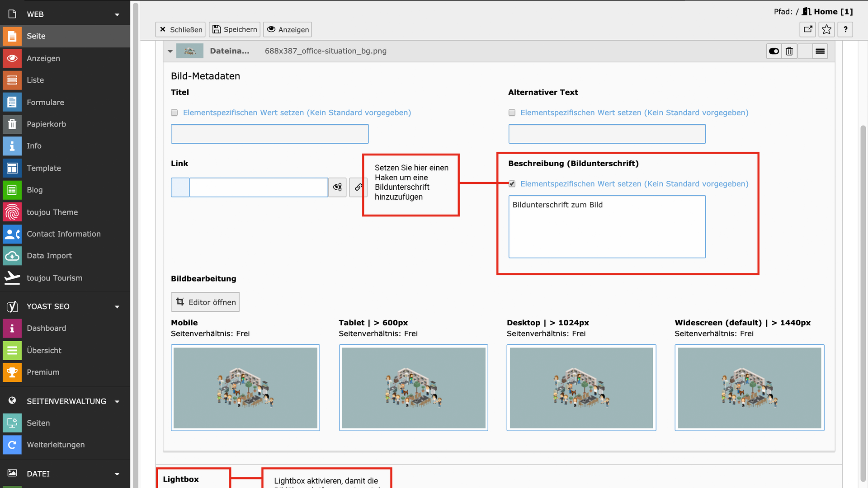Open the Papierkorb module icon

pos(12,124)
